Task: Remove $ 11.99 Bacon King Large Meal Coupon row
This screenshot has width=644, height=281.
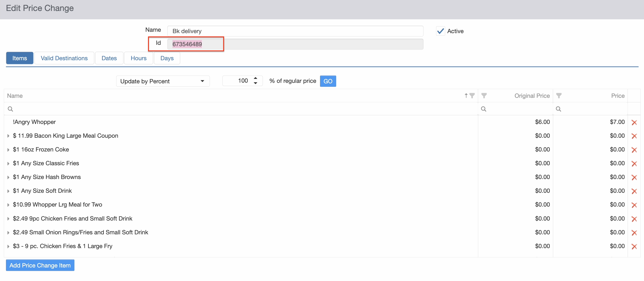Action: (634, 136)
